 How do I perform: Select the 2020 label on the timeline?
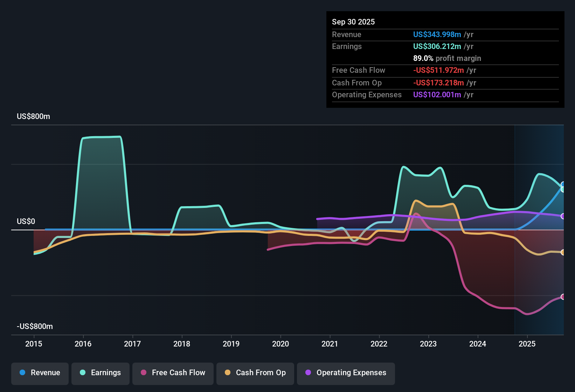(x=280, y=344)
